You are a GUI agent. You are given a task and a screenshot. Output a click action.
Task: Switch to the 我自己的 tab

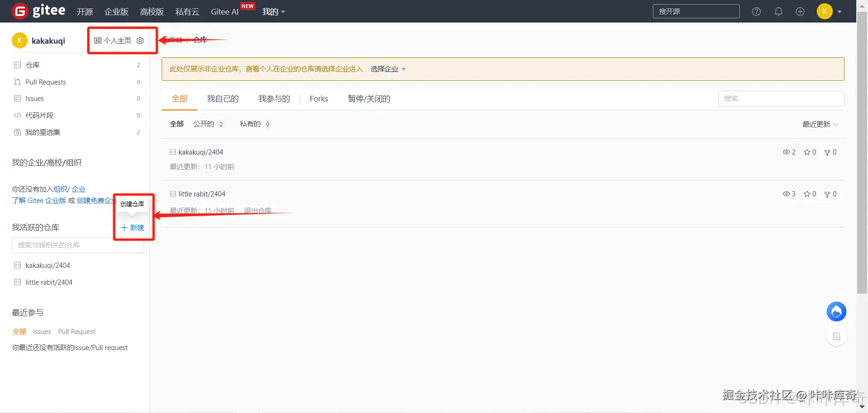tap(223, 99)
